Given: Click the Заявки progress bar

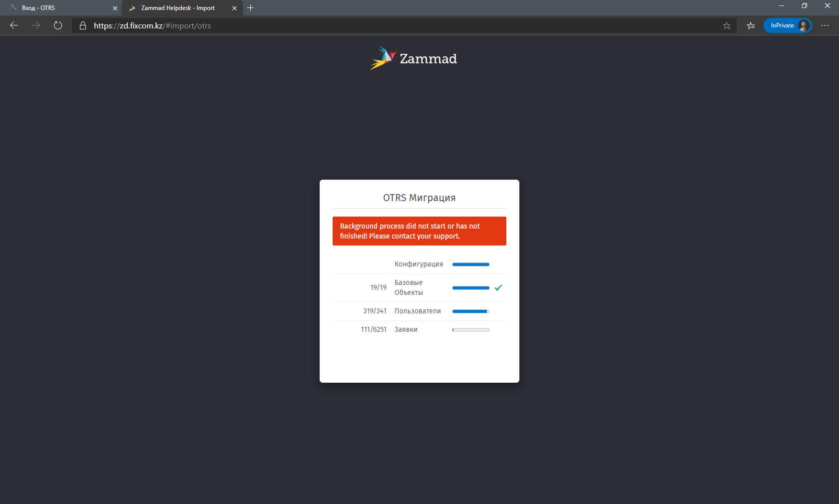Looking at the screenshot, I should click(x=471, y=330).
